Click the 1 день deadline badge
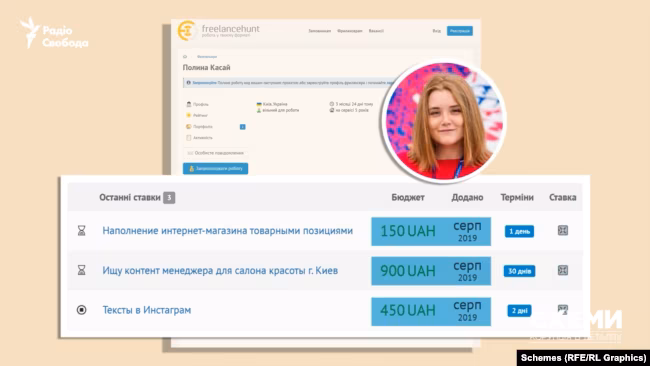 pyautogui.click(x=519, y=231)
